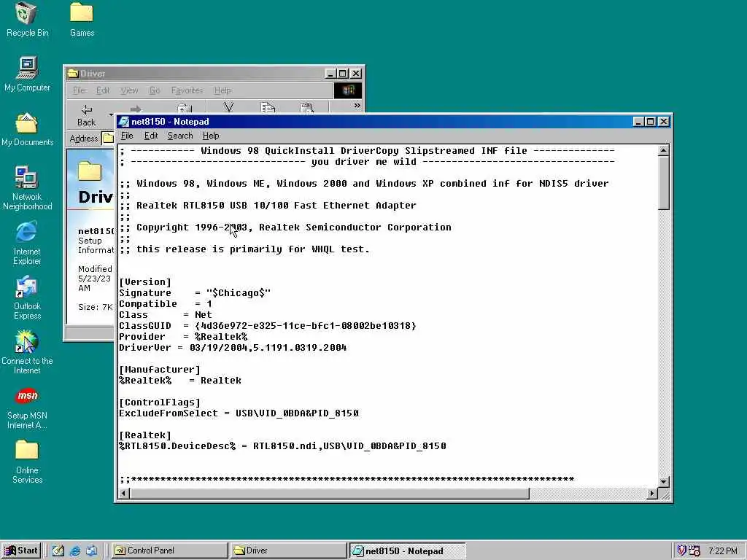Viewport: 747px width, 560px height.
Task: Maximize the Driver window
Action: (x=343, y=74)
